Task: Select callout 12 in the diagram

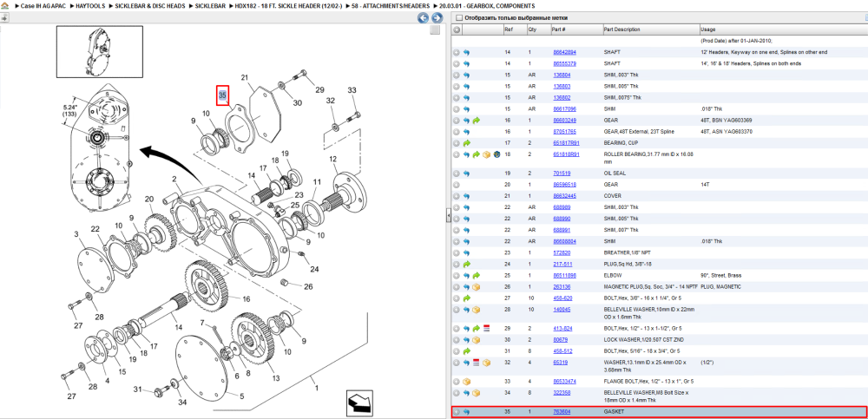Action: (x=332, y=159)
